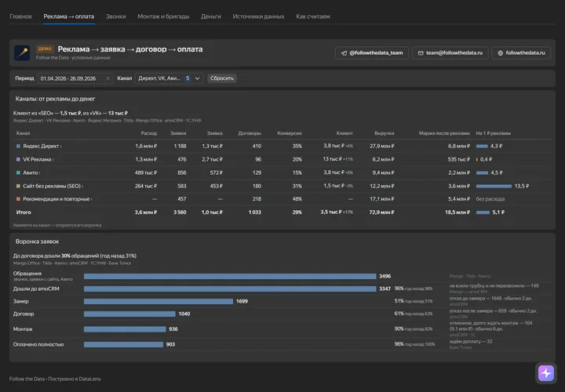Click the channel count badge 5
565x392 pixels.
pyautogui.click(x=188, y=78)
